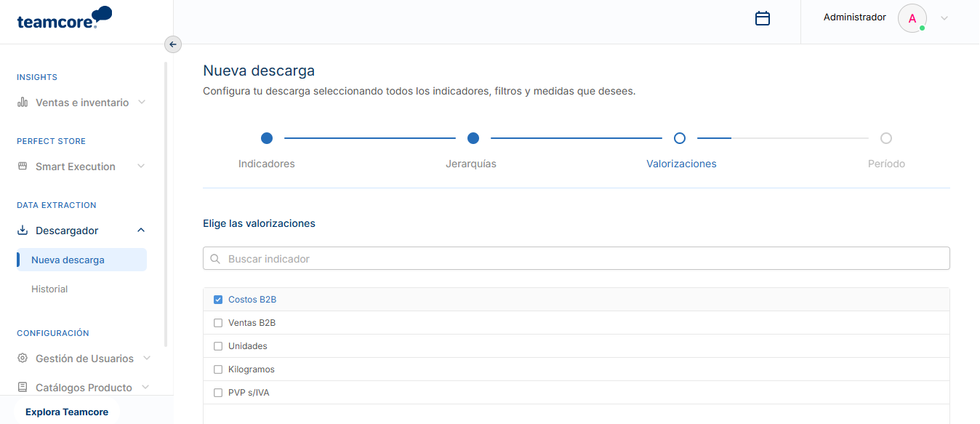980x424 pixels.
Task: Click the Administrador name label
Action: [x=855, y=17]
